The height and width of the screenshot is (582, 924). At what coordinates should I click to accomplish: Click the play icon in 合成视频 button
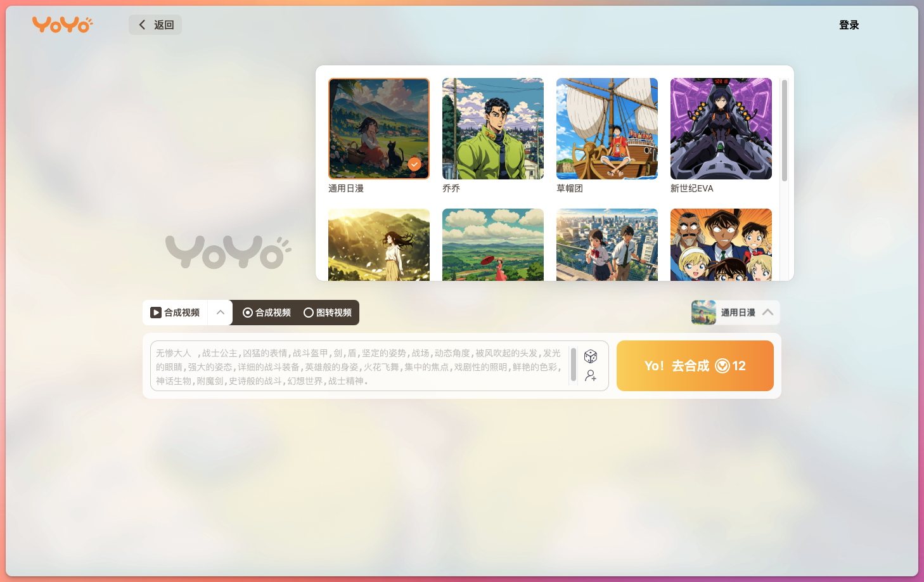pos(156,313)
